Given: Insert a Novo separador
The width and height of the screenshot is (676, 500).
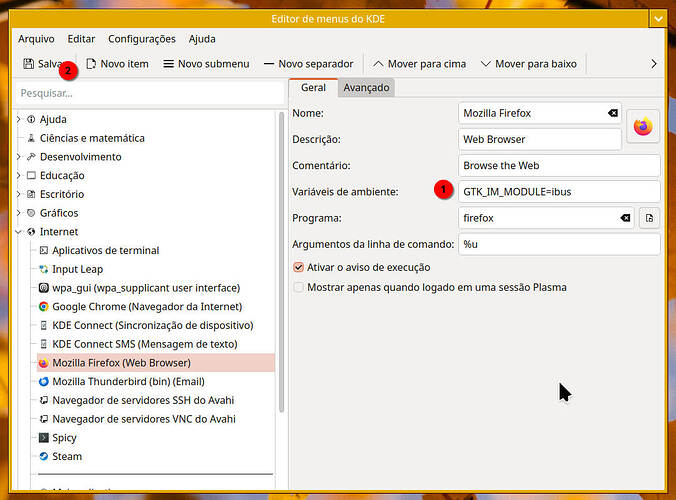Looking at the screenshot, I should coord(309,64).
